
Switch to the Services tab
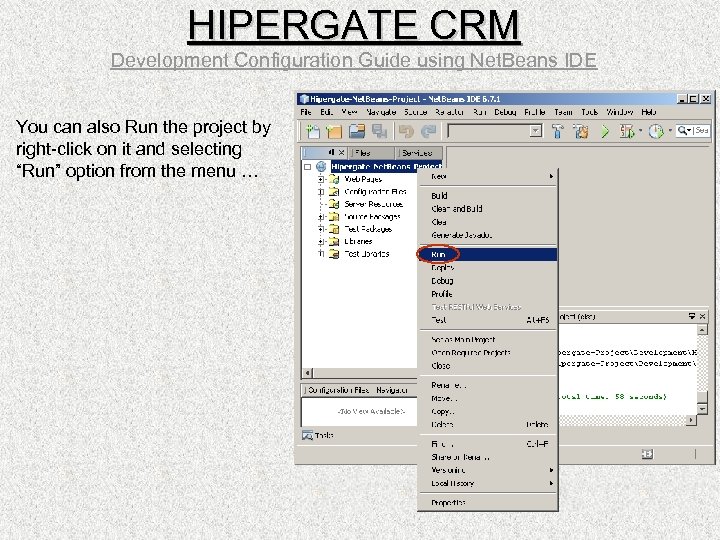(x=419, y=152)
